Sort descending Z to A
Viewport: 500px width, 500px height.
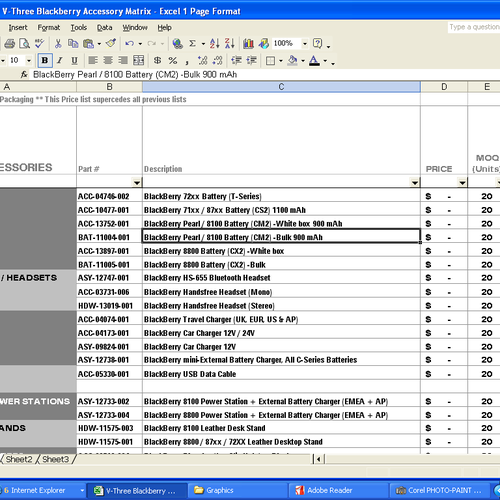[230, 44]
